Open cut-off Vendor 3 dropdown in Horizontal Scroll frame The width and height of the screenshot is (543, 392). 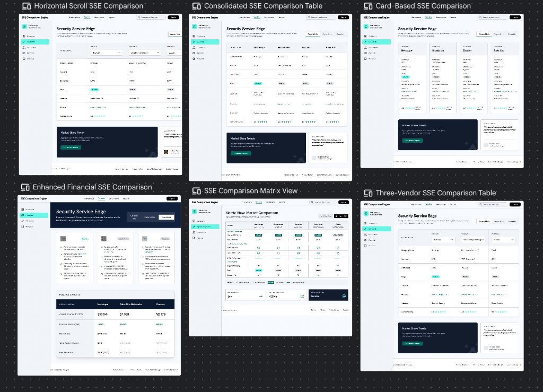[x=174, y=53]
